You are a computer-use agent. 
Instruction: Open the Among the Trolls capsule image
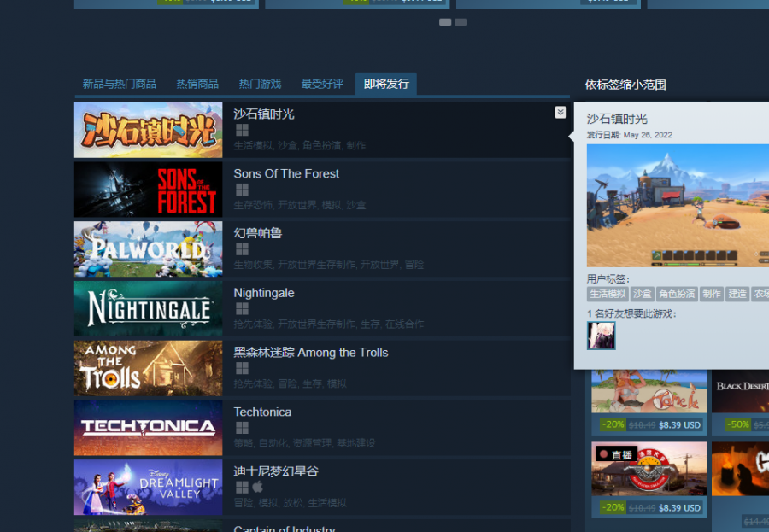[x=148, y=368]
